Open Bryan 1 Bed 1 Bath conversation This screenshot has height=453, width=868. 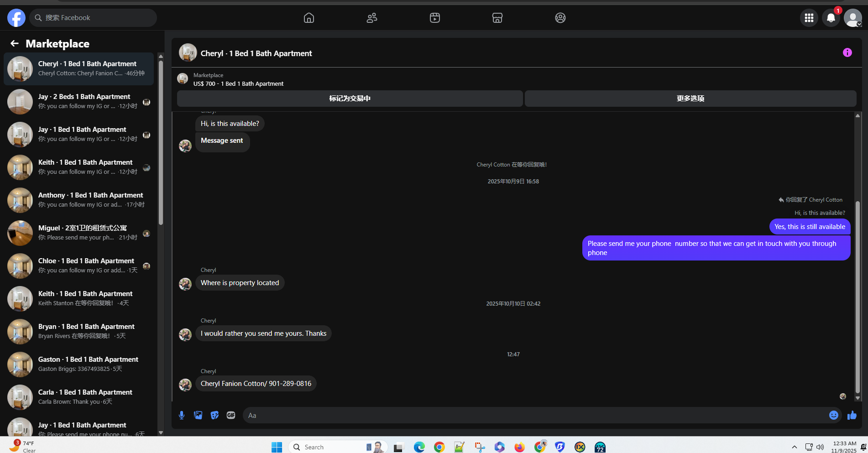[x=78, y=331]
